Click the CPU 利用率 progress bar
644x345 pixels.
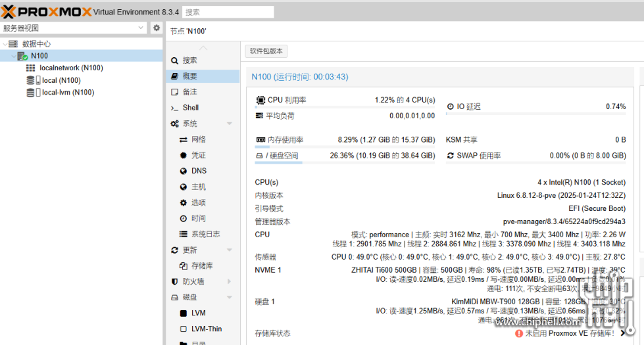coord(345,107)
